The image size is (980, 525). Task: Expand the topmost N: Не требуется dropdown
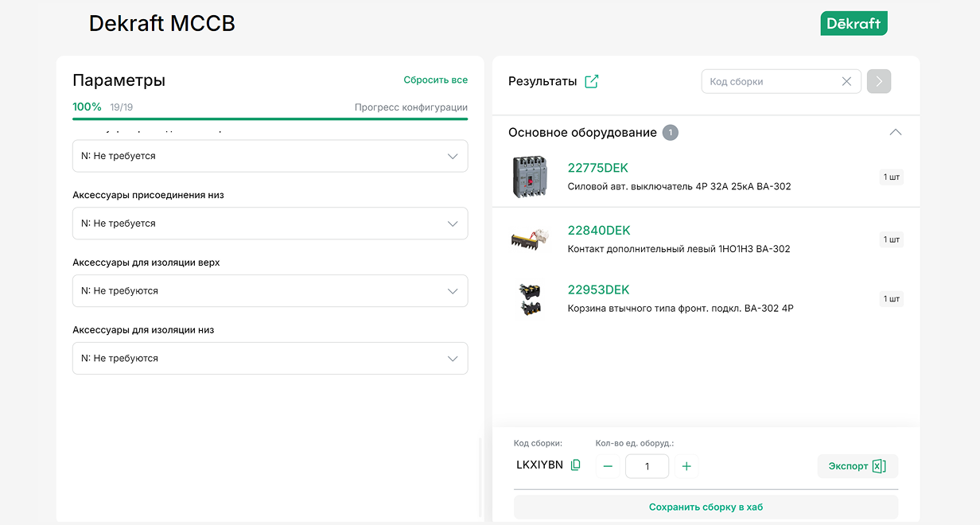click(270, 156)
